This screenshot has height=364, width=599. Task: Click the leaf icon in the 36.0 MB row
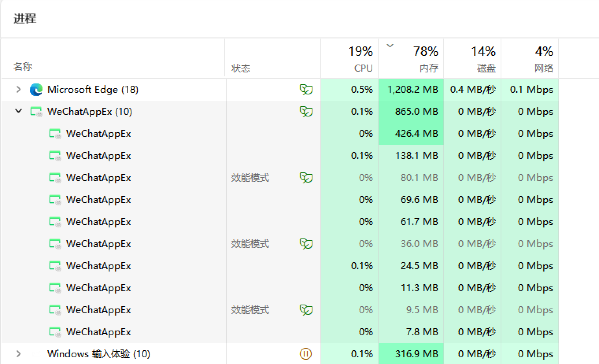(x=306, y=244)
